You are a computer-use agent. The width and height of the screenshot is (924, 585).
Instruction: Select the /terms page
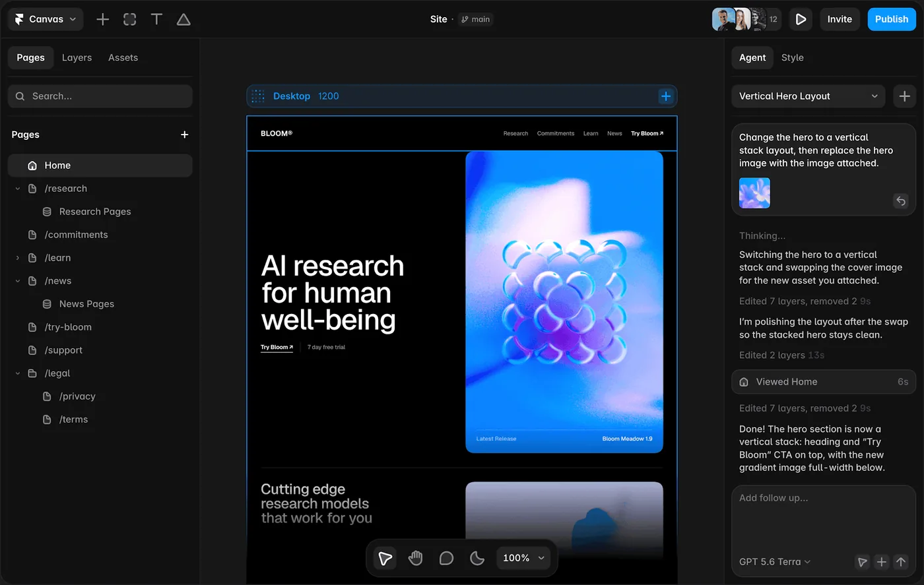pos(73,419)
